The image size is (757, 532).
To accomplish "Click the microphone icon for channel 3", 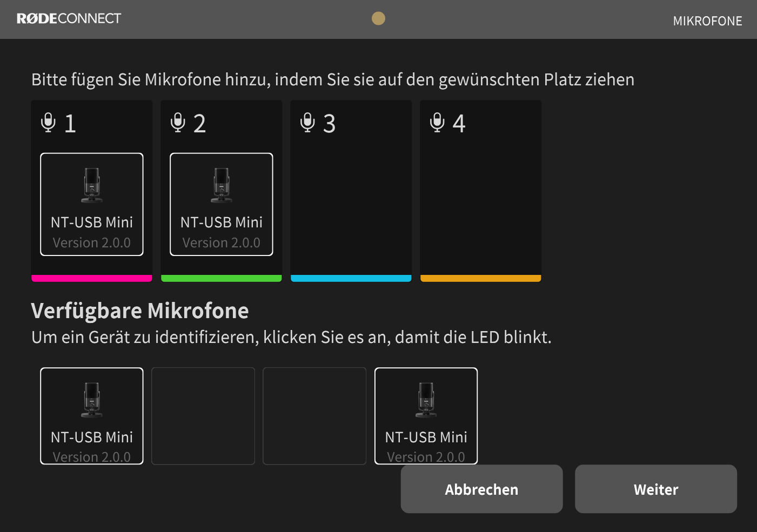I will click(308, 123).
